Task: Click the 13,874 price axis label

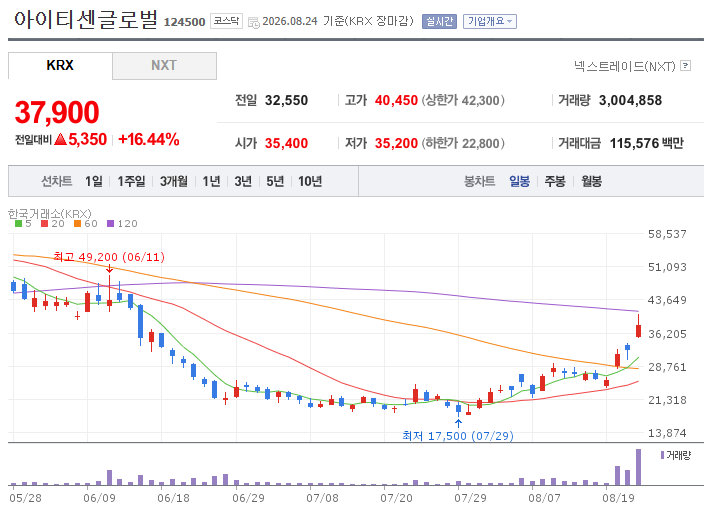Action: point(667,433)
